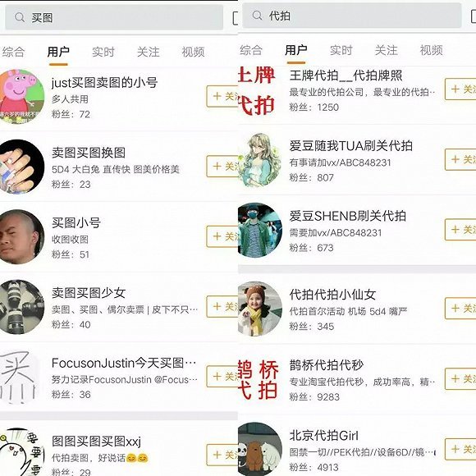Image resolution: width=476 pixels, height=476 pixels.
Task: Follow 王牌代拍__代拍牌照 account
Action: 460,89
